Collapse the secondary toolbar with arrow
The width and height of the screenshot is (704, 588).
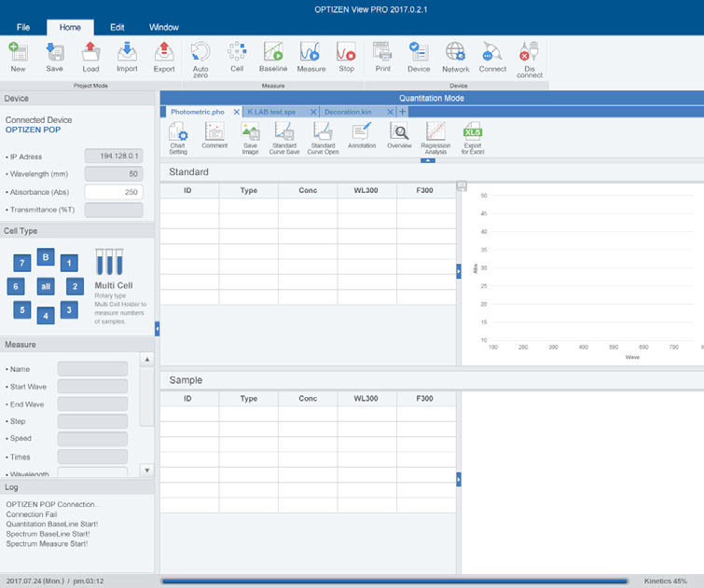click(x=428, y=160)
